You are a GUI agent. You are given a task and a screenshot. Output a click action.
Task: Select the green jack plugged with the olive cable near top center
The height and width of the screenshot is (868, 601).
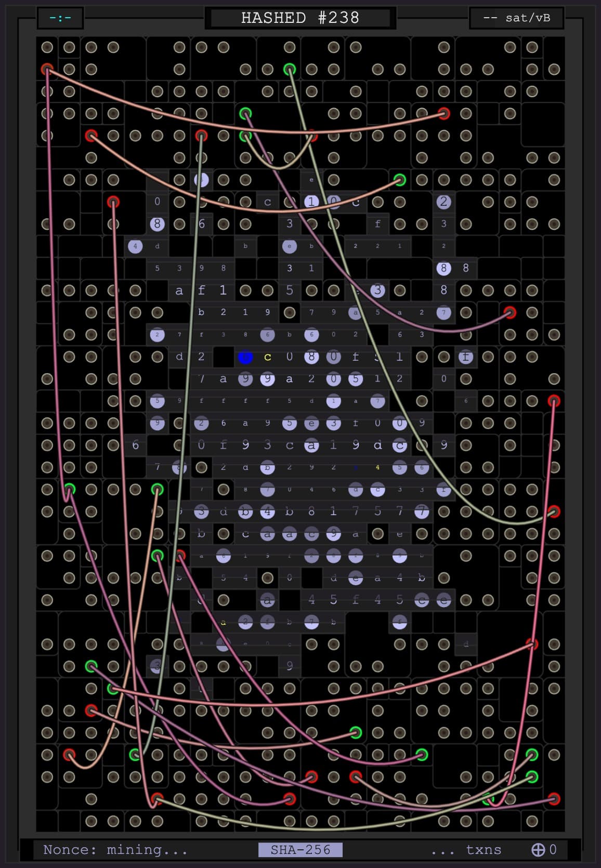pyautogui.click(x=290, y=69)
